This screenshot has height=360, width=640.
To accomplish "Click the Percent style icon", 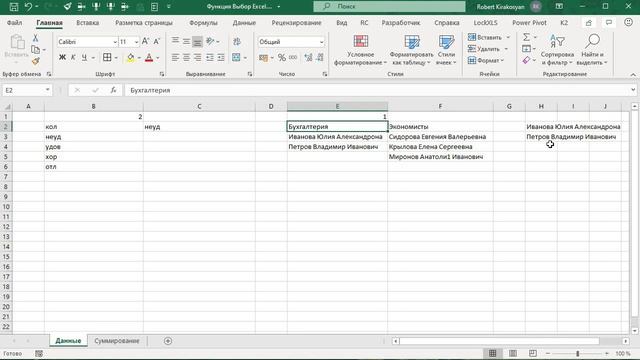I will [282, 58].
